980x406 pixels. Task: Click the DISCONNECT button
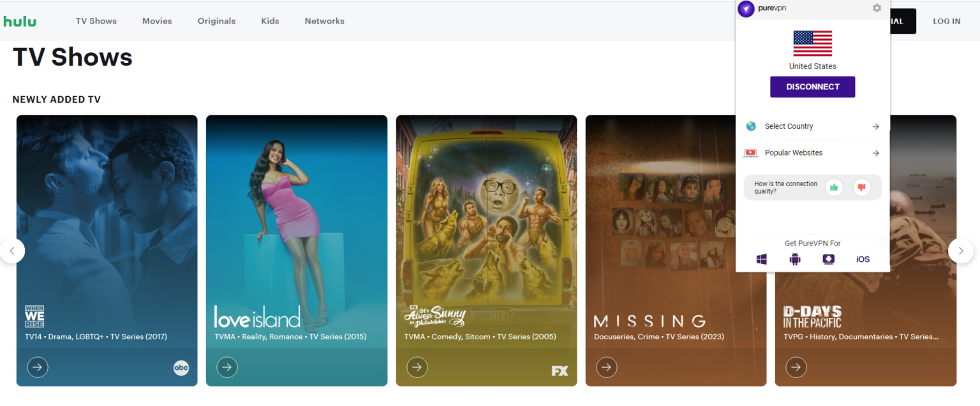click(812, 87)
